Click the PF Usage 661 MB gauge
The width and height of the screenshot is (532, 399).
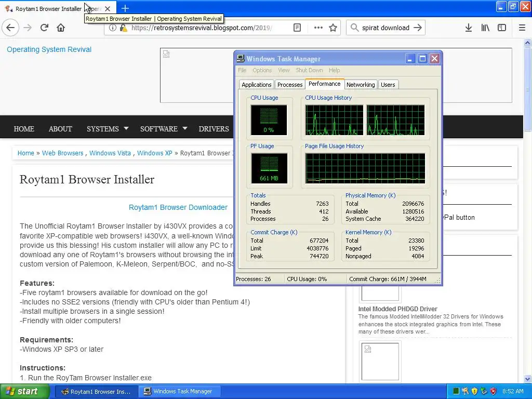coord(269,168)
